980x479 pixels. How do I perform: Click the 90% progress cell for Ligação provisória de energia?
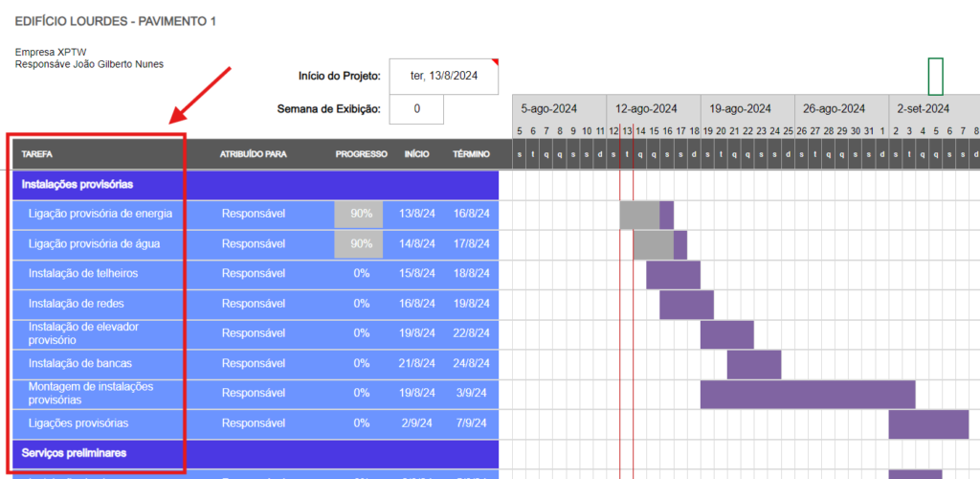click(359, 214)
